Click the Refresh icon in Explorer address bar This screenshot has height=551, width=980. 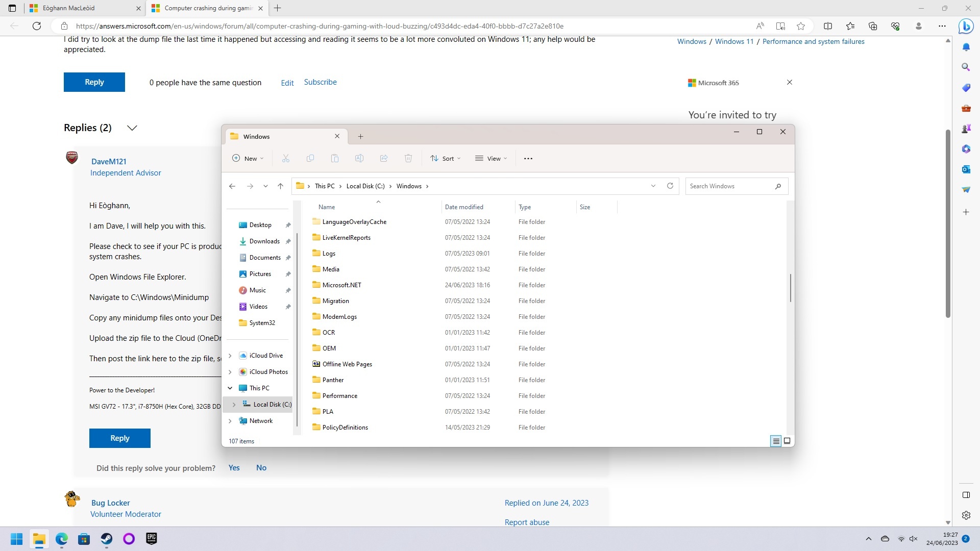(x=670, y=186)
